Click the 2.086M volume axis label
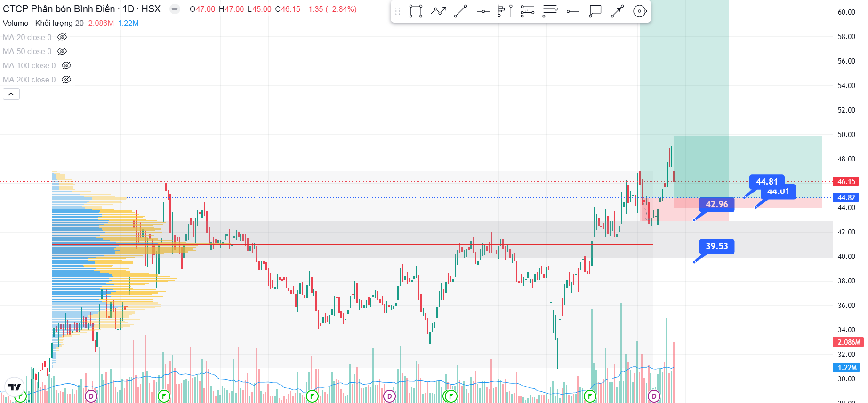 pos(848,342)
